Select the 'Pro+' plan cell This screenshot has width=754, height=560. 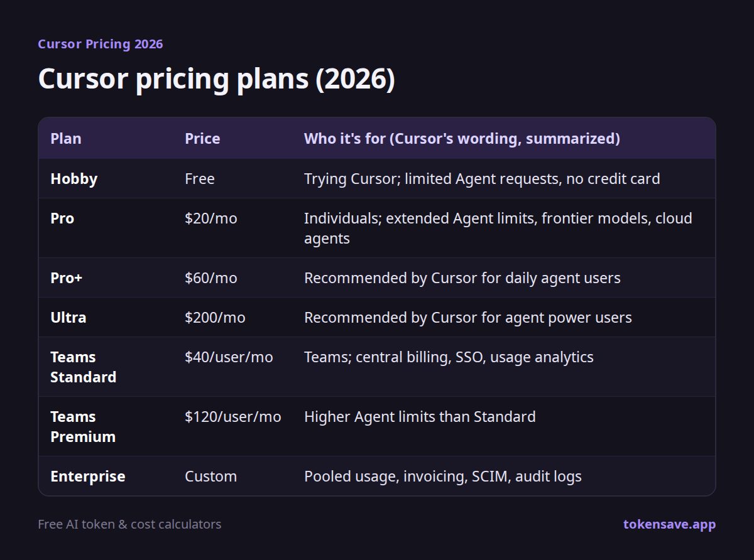(x=67, y=278)
